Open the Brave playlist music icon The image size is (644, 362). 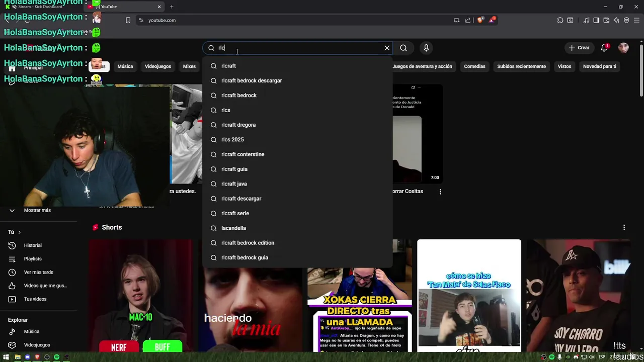586,20
